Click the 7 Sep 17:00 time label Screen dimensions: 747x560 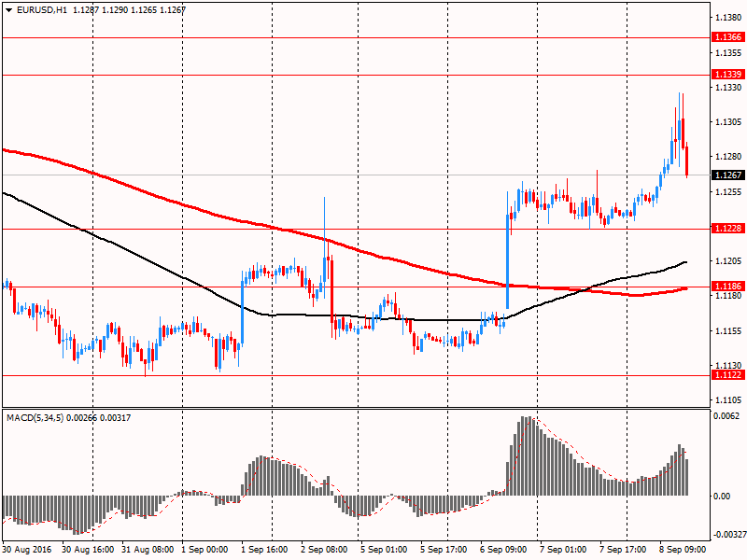pos(623,550)
